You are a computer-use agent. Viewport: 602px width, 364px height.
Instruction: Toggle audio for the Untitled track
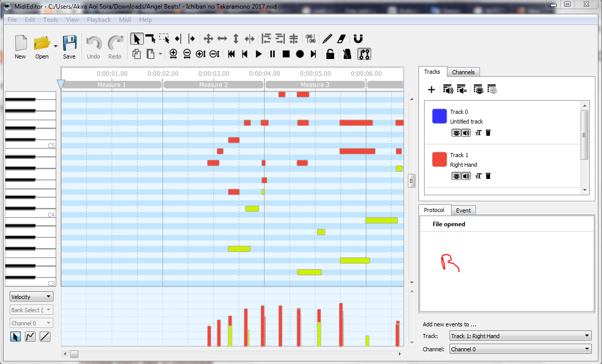(x=467, y=133)
